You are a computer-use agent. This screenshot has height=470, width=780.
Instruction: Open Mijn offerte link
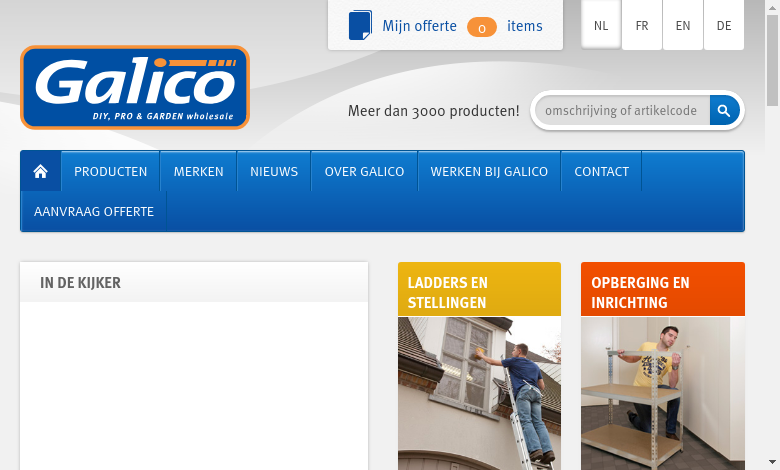click(x=419, y=26)
